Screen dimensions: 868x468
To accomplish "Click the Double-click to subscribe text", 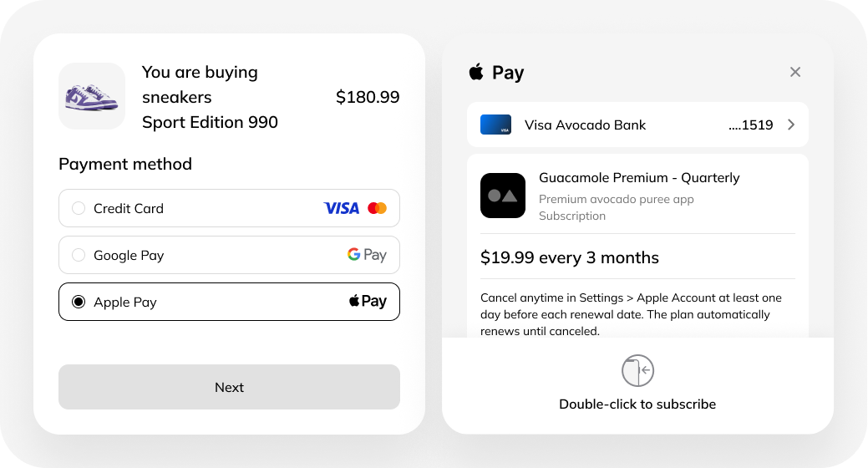I will tap(637, 404).
